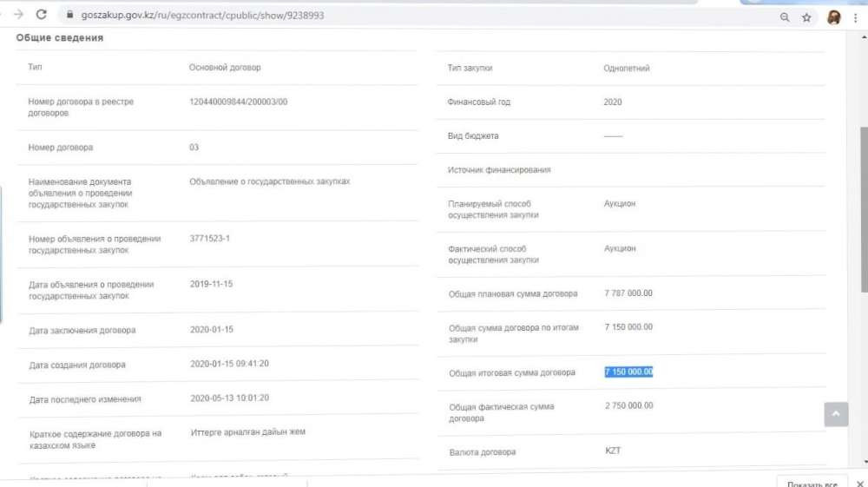The image size is (868, 487).
Task: Click the page's vertical scrollbar thumb
Action: point(862,208)
